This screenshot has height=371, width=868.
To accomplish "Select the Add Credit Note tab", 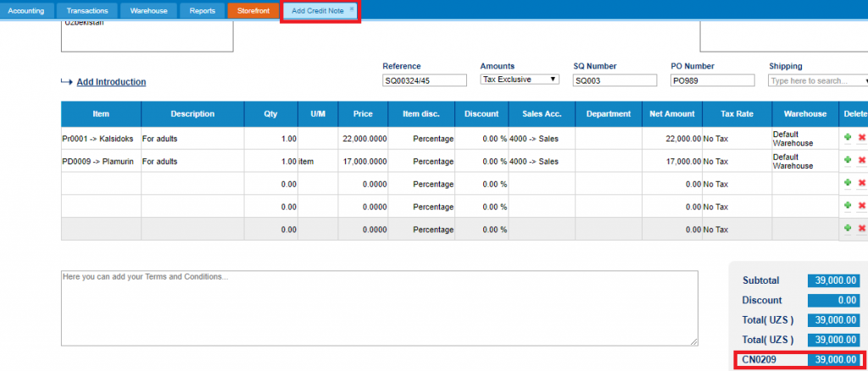I will [318, 10].
